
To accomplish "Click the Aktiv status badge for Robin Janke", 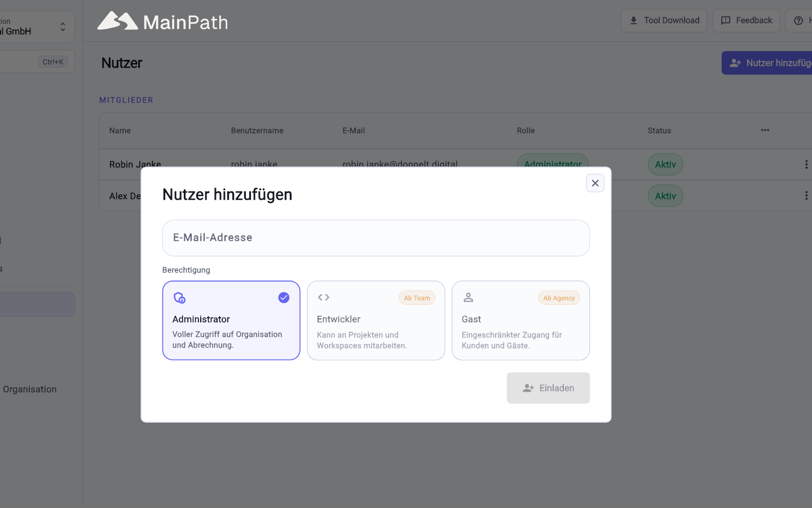I will (x=665, y=164).
